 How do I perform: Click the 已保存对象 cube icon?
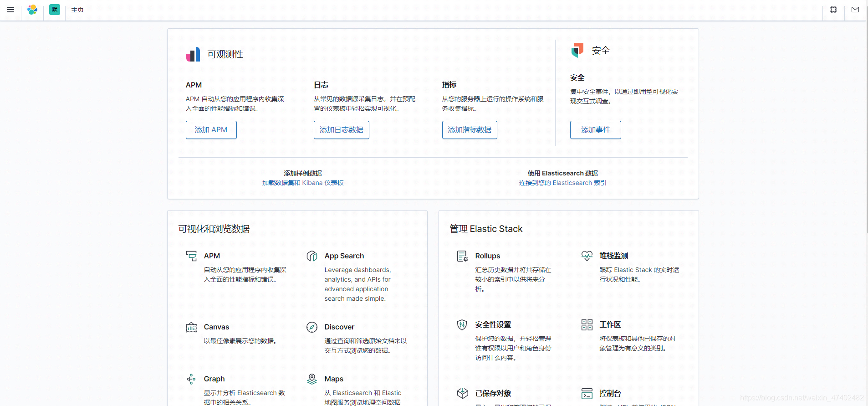(463, 393)
